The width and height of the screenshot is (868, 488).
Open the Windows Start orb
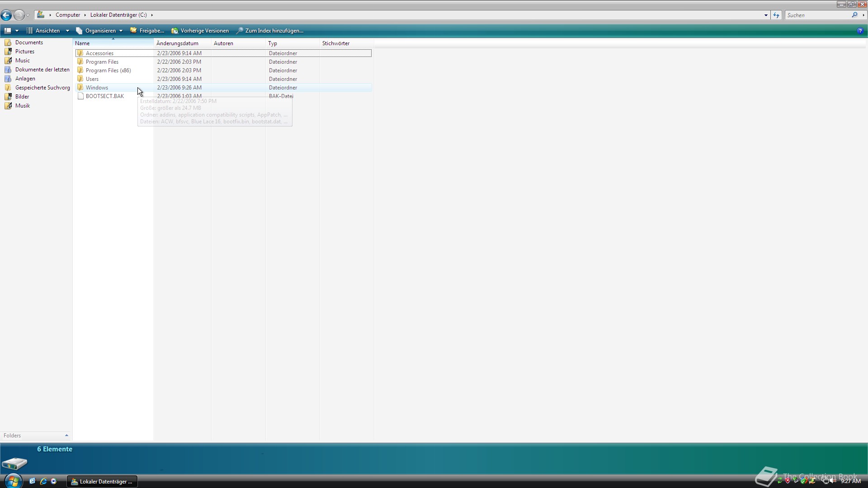tap(13, 481)
